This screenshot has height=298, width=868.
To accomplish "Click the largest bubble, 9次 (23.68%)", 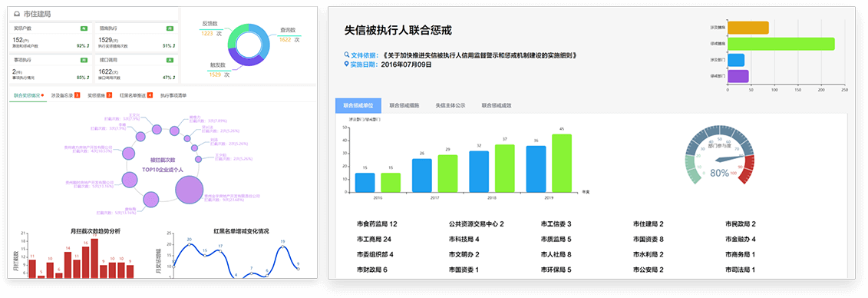I will click(x=190, y=190).
